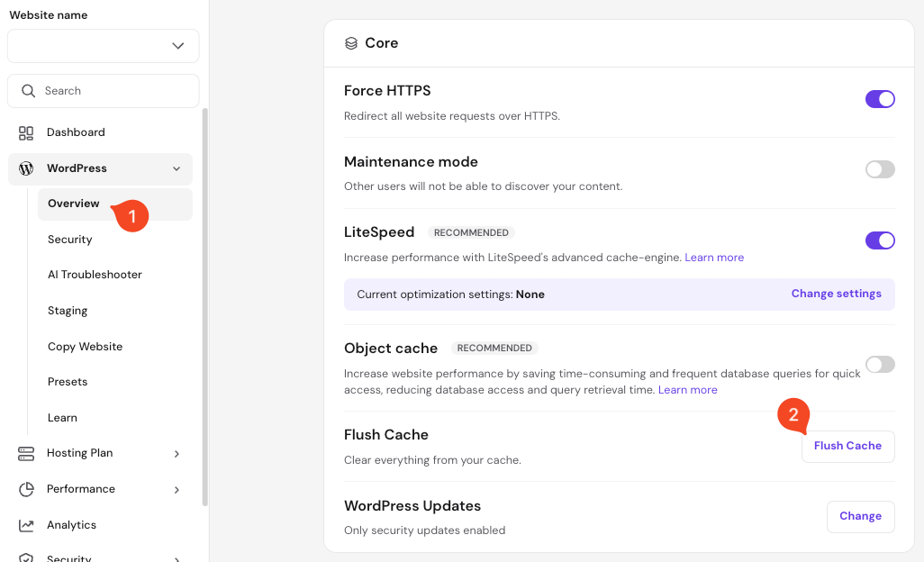
Task: Disable the LiteSpeed toggle
Action: click(x=880, y=240)
